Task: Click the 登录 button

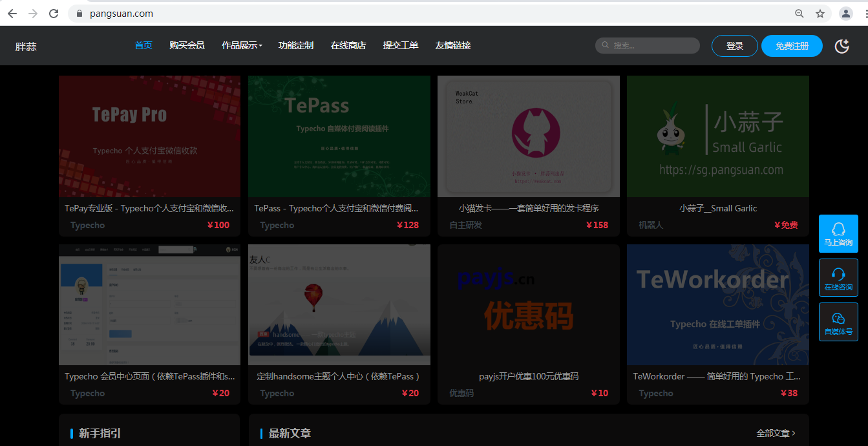Action: (x=734, y=46)
